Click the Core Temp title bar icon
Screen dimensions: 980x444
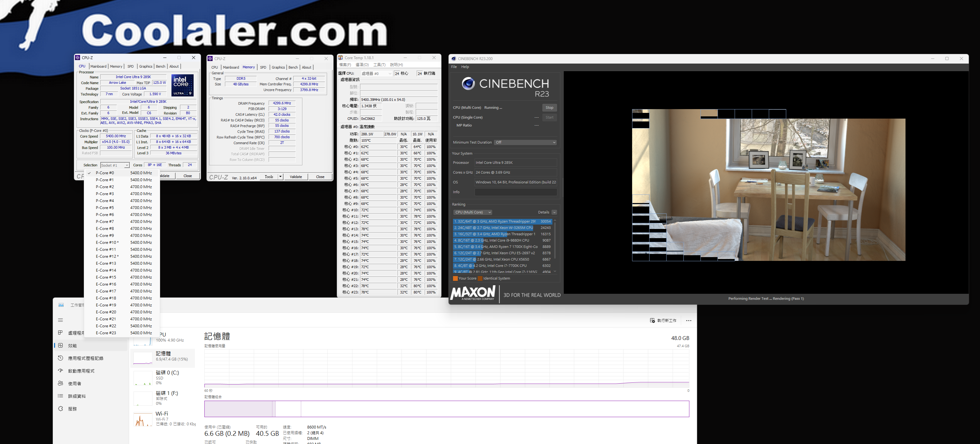click(340, 58)
